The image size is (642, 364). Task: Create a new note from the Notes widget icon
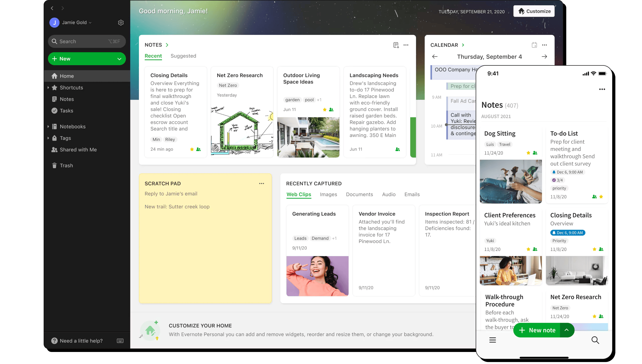[396, 45]
